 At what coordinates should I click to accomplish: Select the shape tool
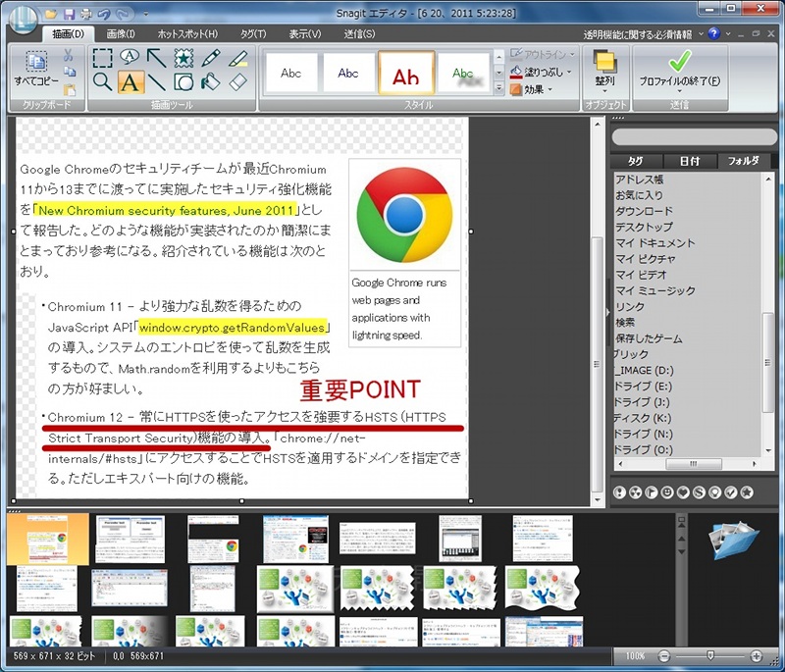click(x=183, y=82)
